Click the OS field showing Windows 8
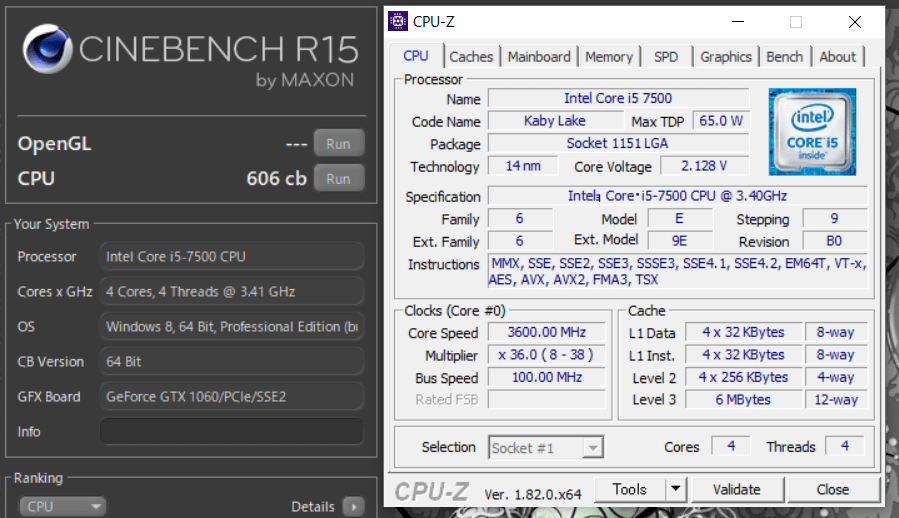This screenshot has height=518, width=899. pyautogui.click(x=232, y=326)
